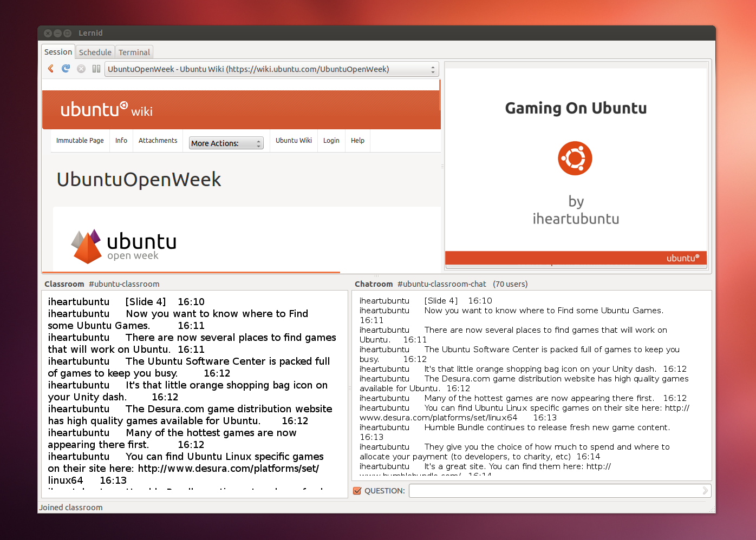Switch to the Schedule tab
Image resolution: width=756 pixels, height=540 pixels.
coord(95,52)
